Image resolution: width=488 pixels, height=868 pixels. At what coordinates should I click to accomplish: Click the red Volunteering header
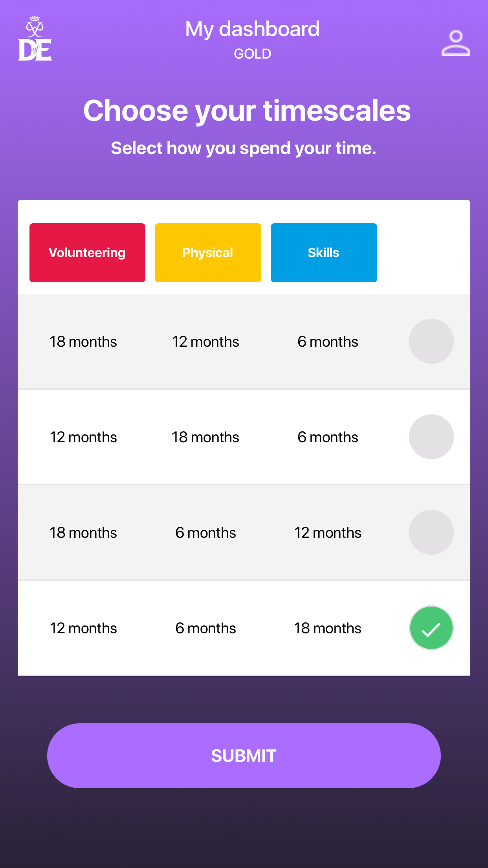tap(87, 253)
